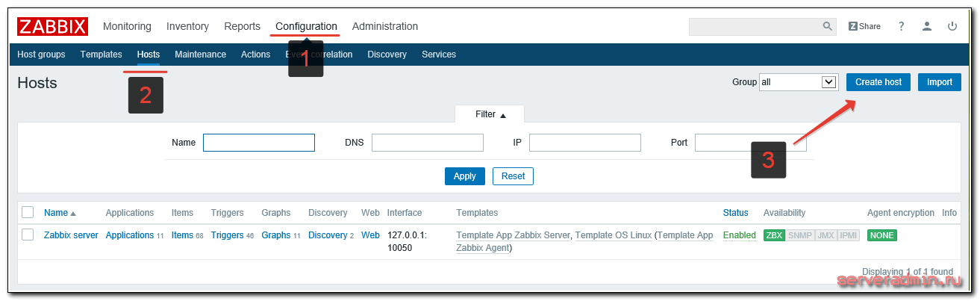Open the Triggers link for Zabbix server
Image resolution: width=980 pixels, height=301 pixels.
coord(227,235)
